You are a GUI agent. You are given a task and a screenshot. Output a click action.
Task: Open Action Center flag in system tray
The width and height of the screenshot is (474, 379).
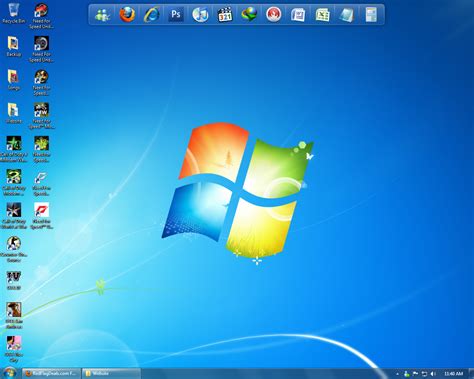pos(415,374)
